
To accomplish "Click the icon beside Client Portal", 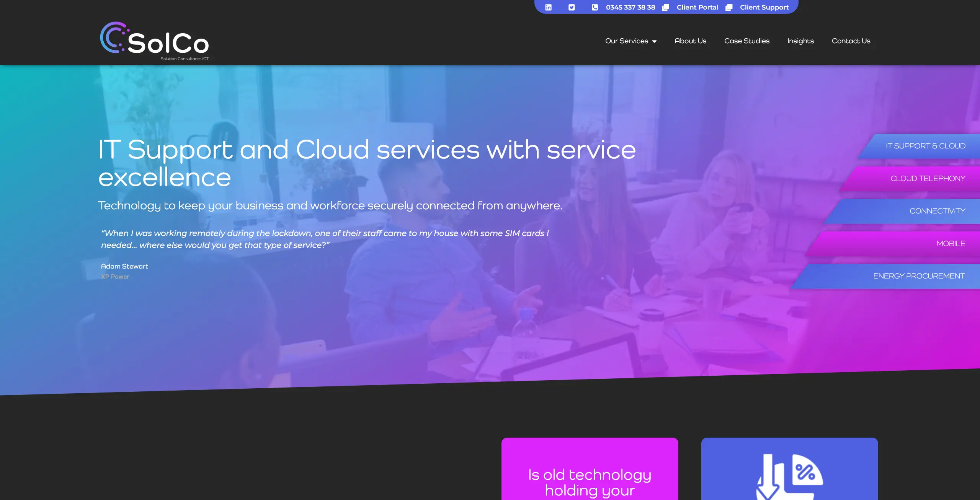I will click(666, 7).
